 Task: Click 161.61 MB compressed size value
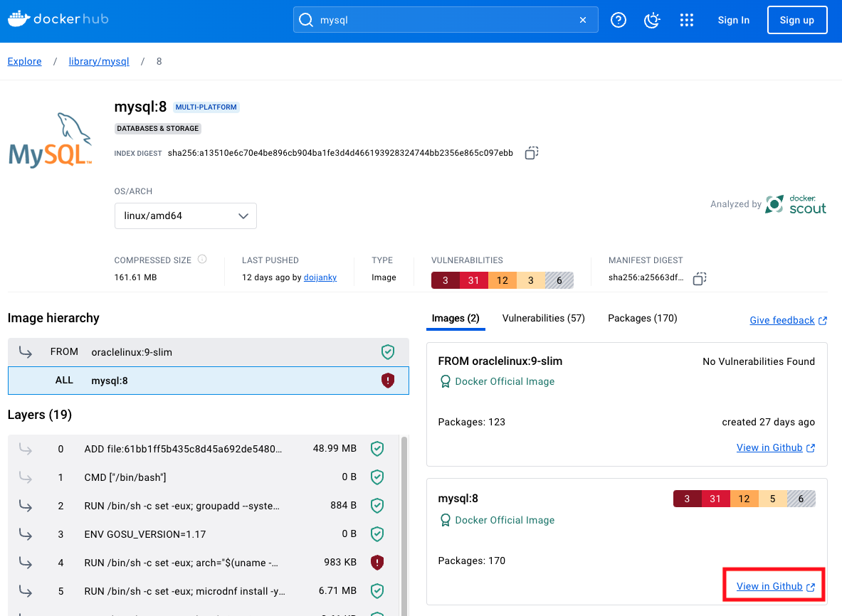coord(135,277)
